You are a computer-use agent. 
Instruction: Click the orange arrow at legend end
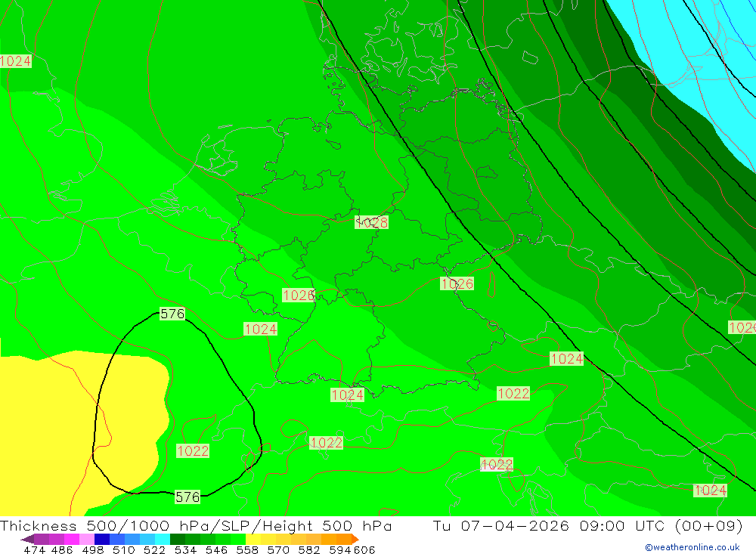(355, 539)
